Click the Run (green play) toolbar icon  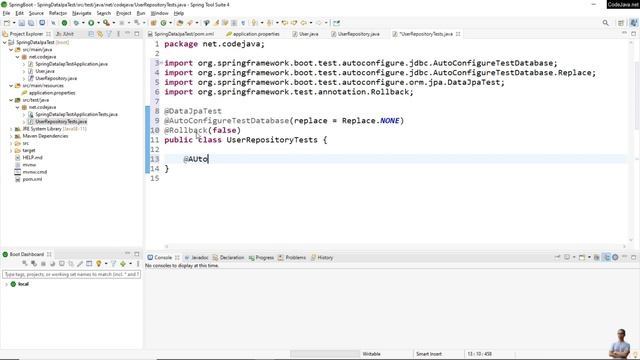tap(91, 23)
